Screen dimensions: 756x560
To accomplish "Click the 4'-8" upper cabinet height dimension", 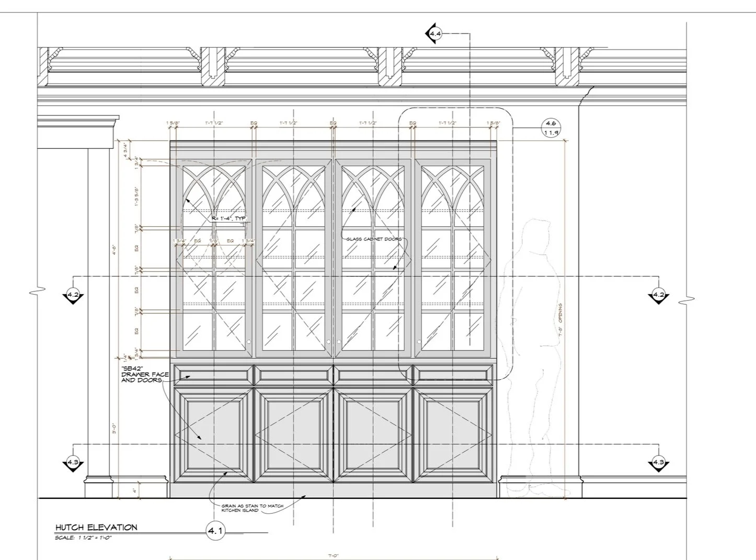I will tap(114, 250).
